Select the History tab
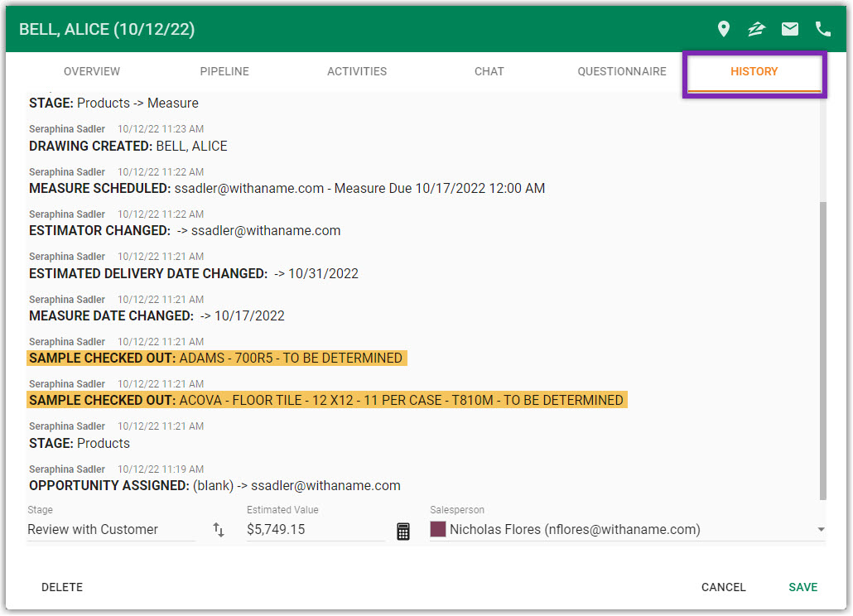The width and height of the screenshot is (853, 616). click(754, 72)
